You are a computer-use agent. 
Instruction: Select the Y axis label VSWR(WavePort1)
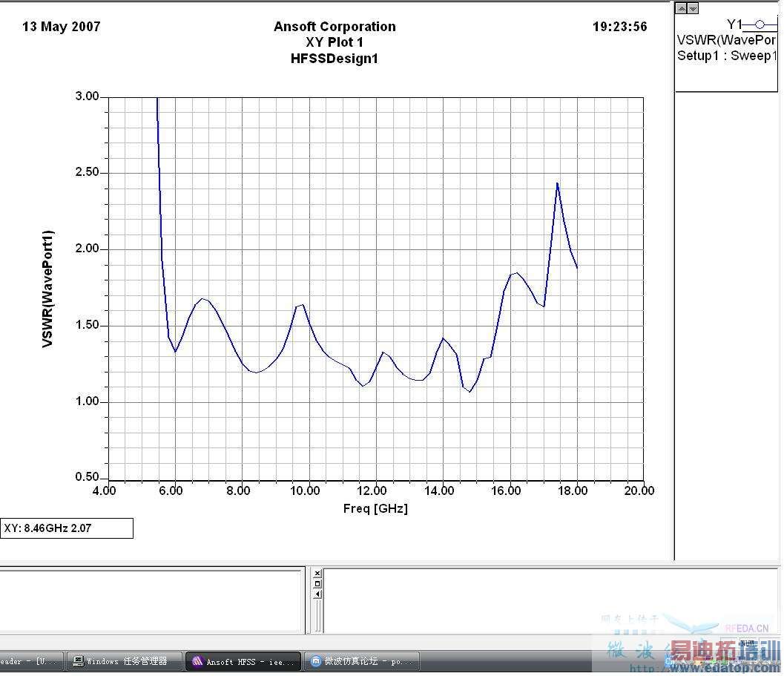tap(47, 289)
